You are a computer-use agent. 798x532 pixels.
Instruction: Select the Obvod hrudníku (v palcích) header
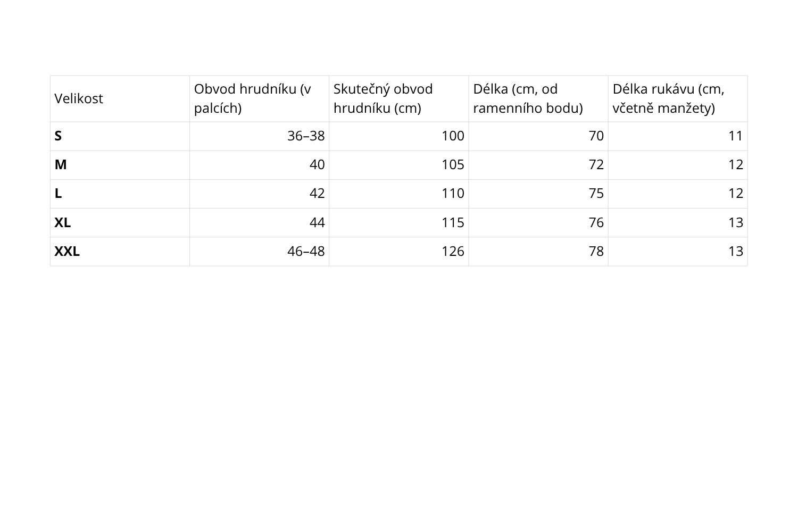(259, 98)
